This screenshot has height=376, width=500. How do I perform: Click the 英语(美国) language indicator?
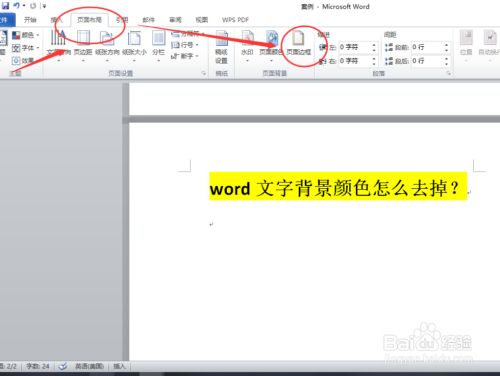[x=89, y=366]
